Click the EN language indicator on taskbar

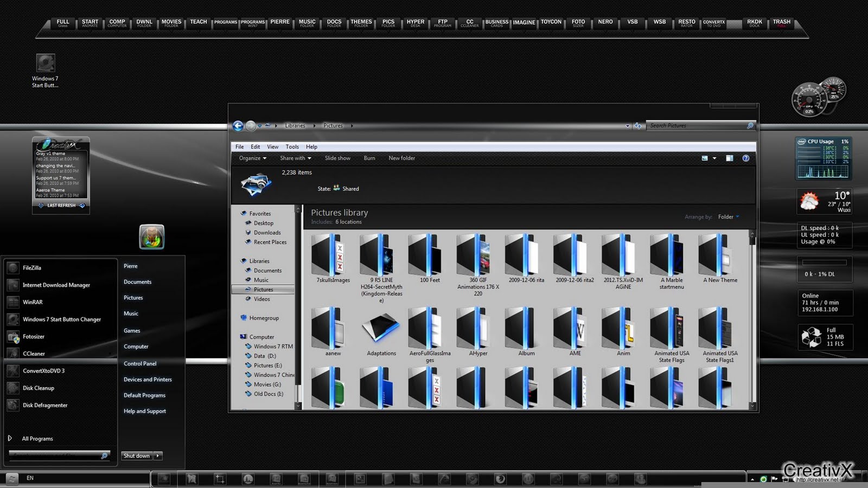click(x=30, y=478)
